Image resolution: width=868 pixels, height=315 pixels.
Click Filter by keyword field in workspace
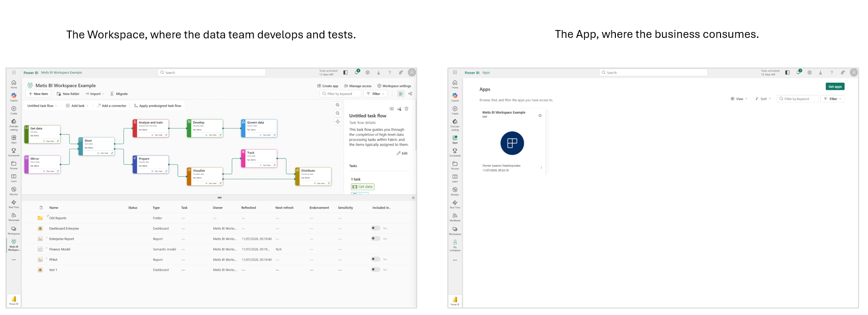[340, 94]
